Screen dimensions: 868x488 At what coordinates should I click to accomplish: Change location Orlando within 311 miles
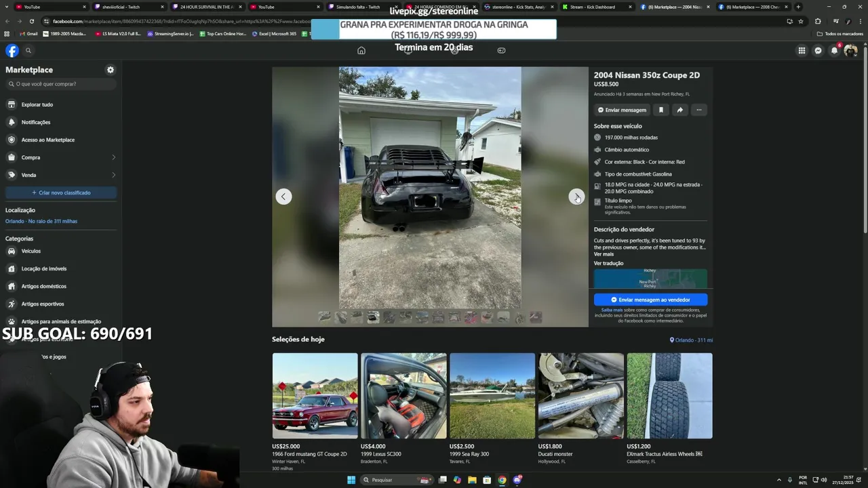[x=41, y=221]
